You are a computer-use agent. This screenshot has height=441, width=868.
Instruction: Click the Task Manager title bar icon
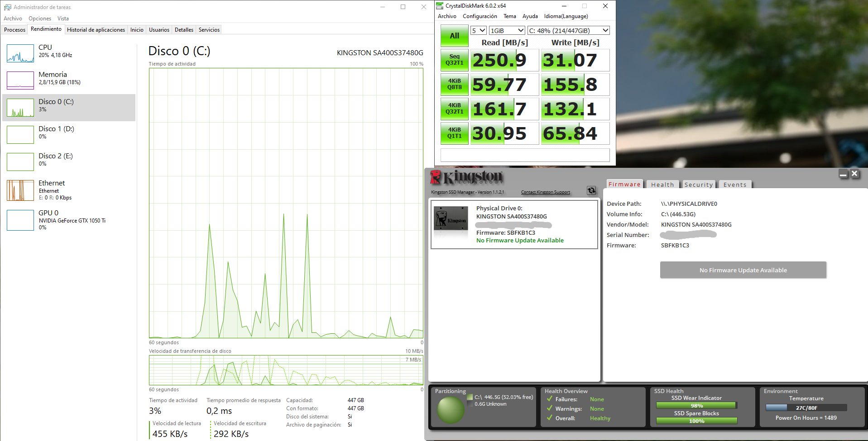pyautogui.click(x=8, y=7)
